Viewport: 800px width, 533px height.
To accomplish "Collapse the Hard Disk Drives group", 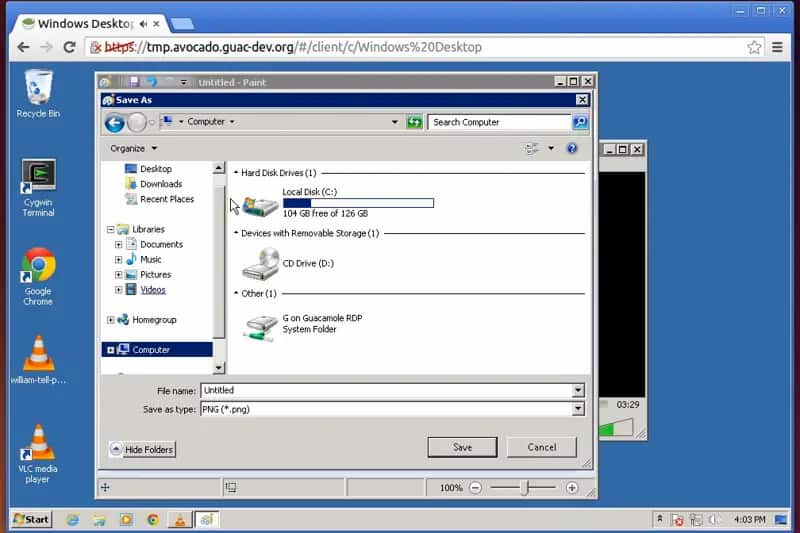I will [236, 173].
